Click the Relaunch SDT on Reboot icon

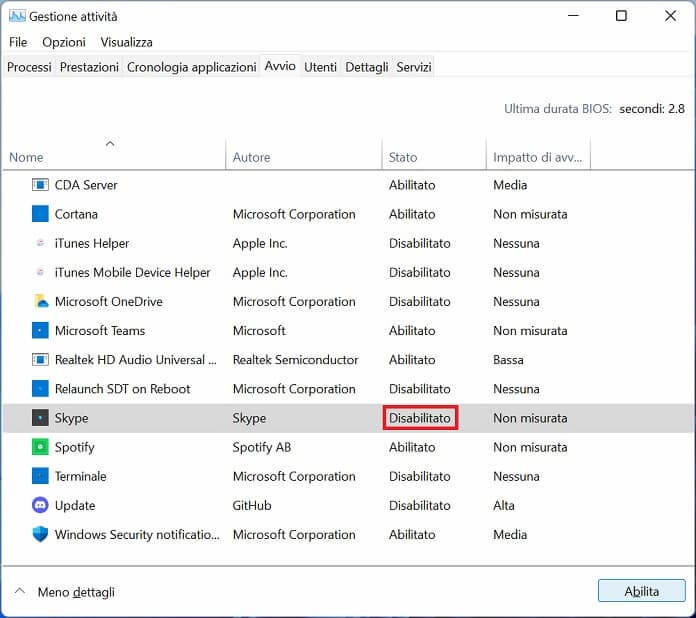tap(40, 389)
